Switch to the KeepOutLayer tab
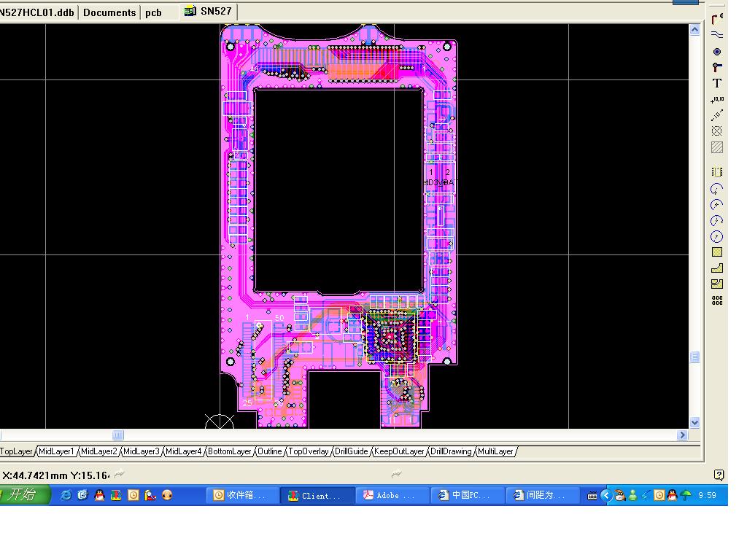 (399, 451)
